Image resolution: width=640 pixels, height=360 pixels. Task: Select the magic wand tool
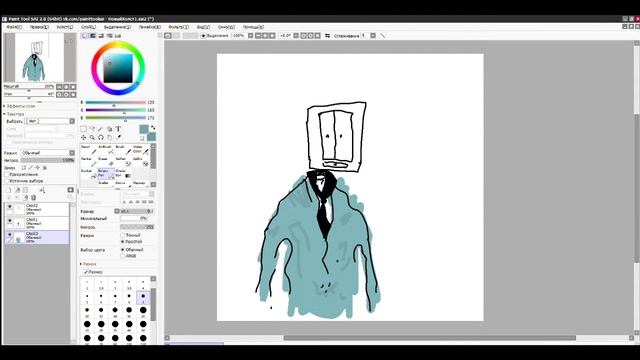pos(100,129)
